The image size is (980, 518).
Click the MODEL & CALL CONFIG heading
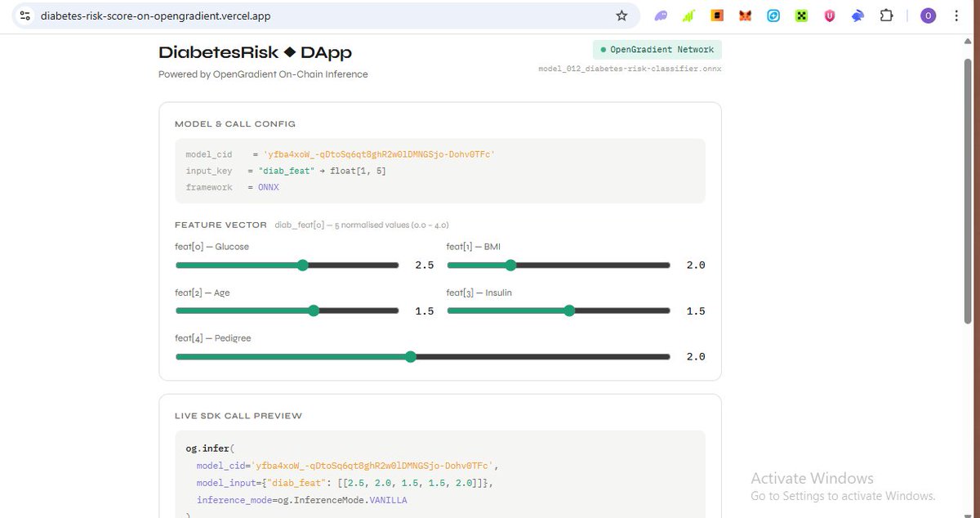pos(235,124)
